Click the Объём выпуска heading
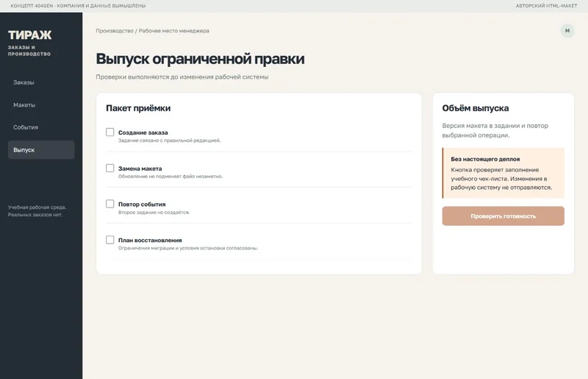 [475, 108]
